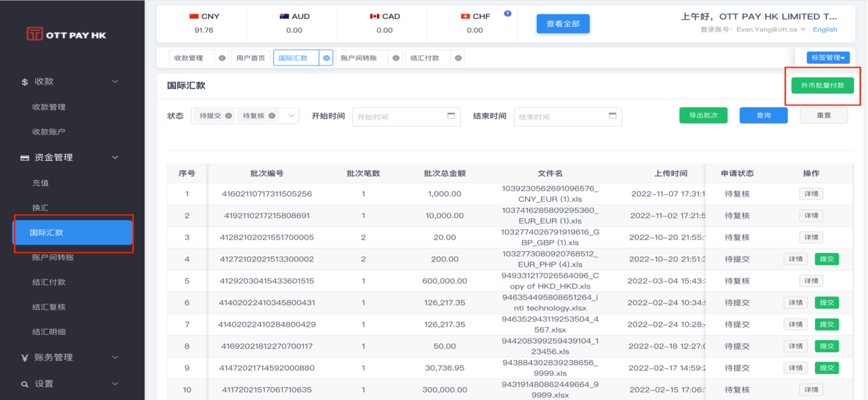Click file name cell containing EUR_PHP (4).xls
The height and width of the screenshot is (400, 868).
pyautogui.click(x=550, y=259)
